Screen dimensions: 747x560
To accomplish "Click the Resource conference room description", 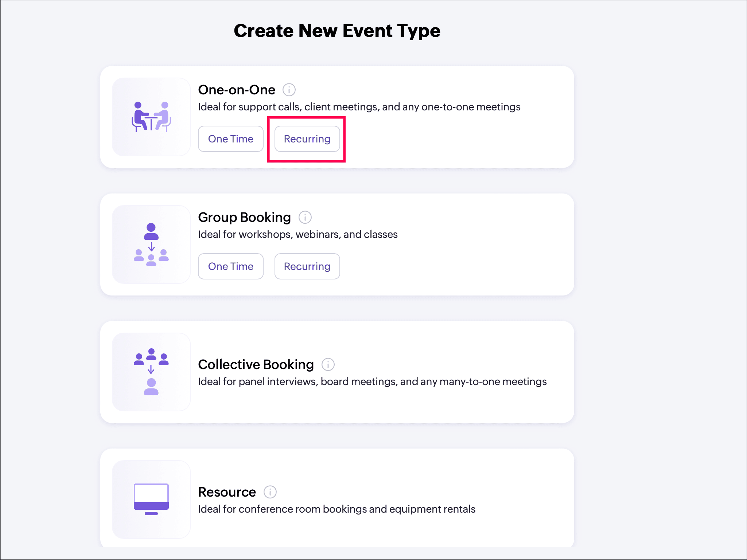I will pos(336,509).
